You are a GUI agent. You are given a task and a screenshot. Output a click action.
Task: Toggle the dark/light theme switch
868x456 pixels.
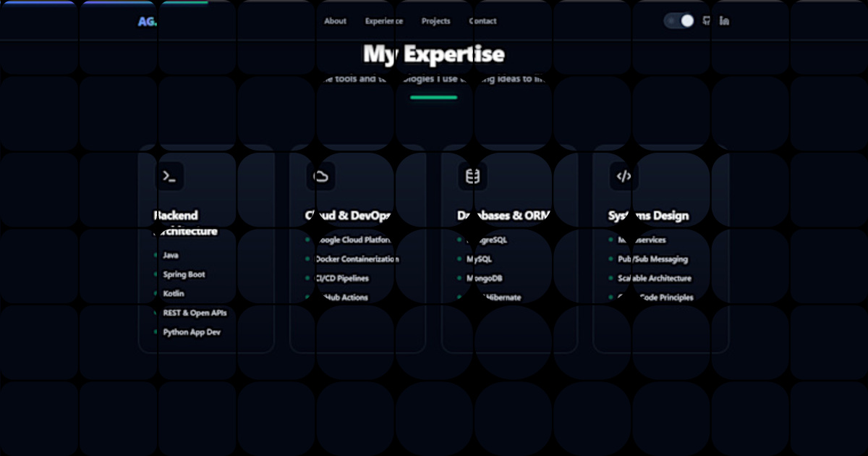679,21
